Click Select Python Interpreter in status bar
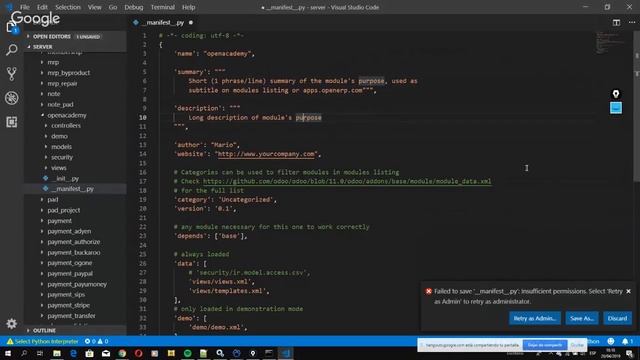The height and width of the screenshot is (360, 640). pyautogui.click(x=42, y=341)
